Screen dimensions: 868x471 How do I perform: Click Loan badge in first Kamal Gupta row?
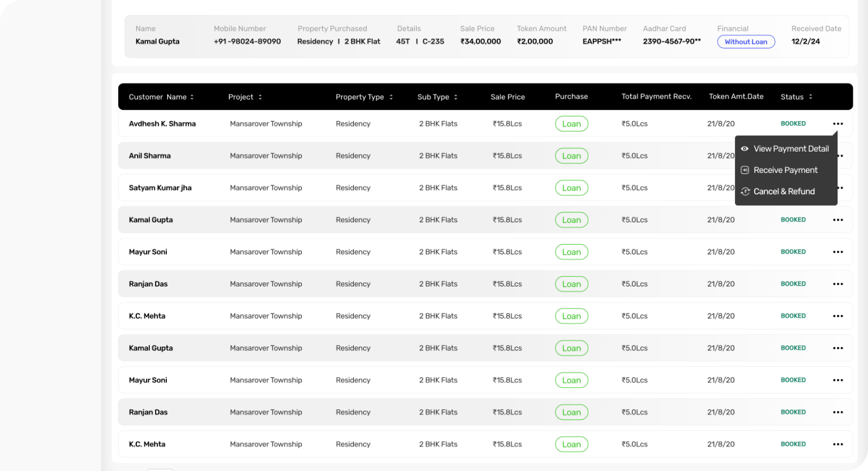pos(572,220)
